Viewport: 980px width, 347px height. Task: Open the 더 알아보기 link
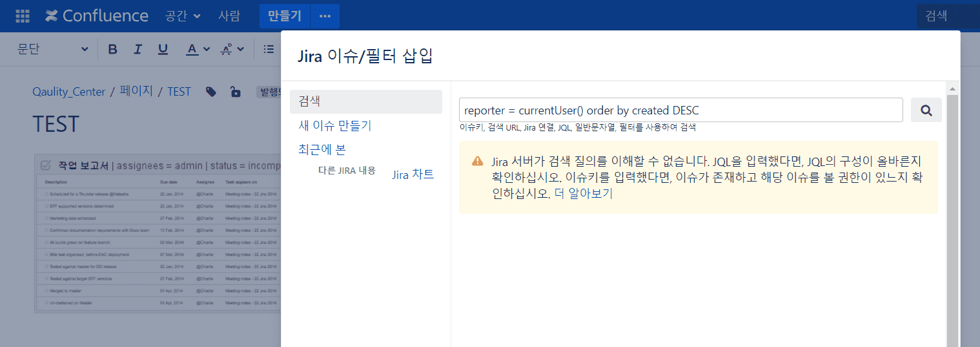click(x=584, y=194)
